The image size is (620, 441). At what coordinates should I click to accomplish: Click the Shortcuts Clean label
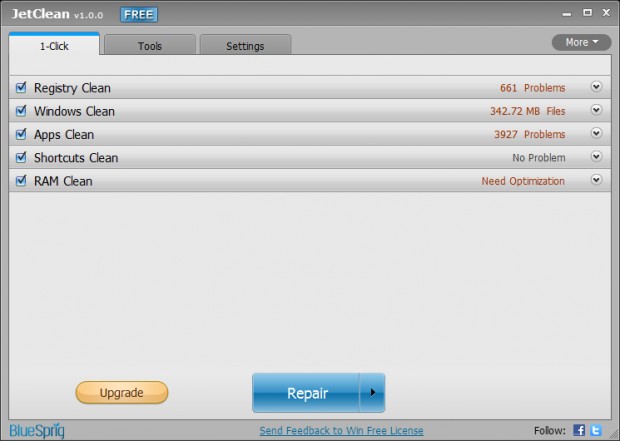(x=76, y=158)
